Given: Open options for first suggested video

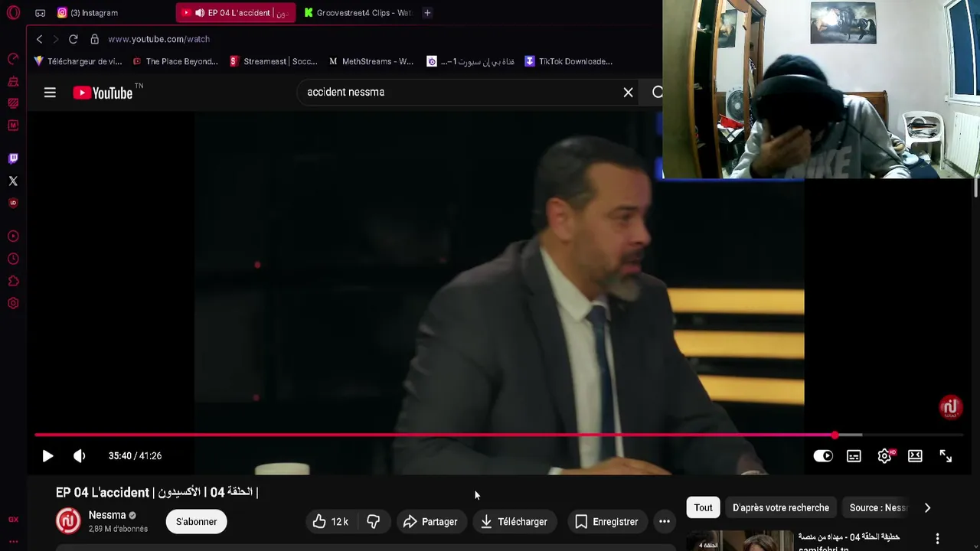Looking at the screenshot, I should 937,539.
